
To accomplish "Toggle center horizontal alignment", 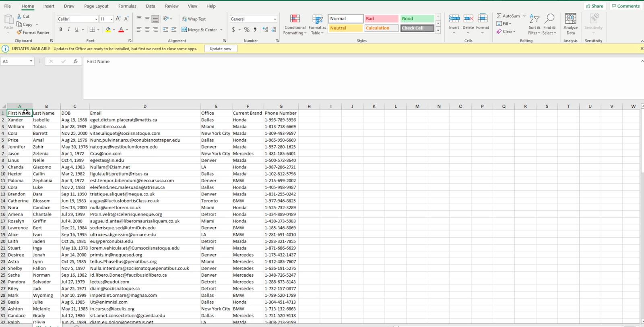I will click(x=147, y=30).
